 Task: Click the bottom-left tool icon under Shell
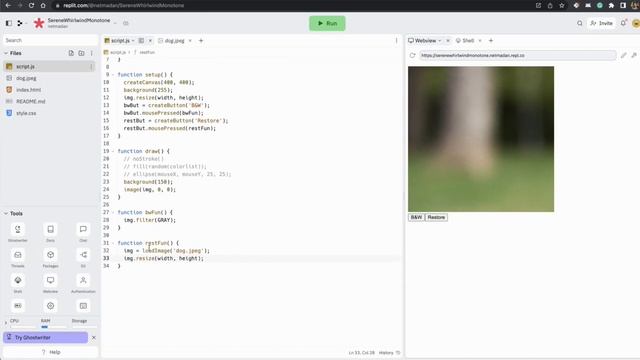[18, 306]
